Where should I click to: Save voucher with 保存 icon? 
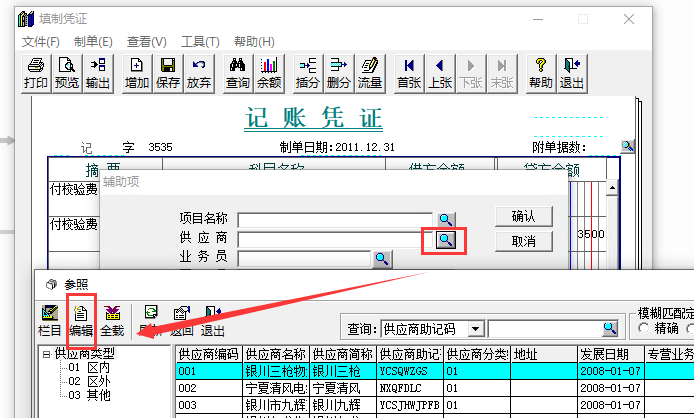pos(168,72)
